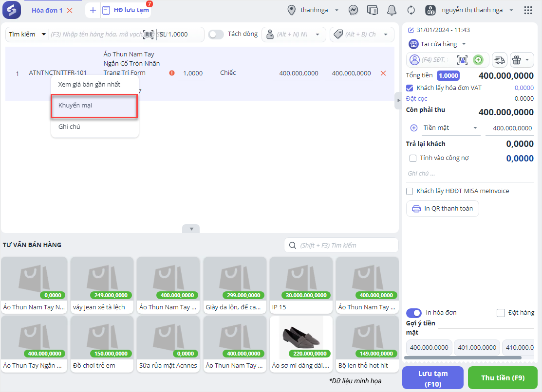Click the user avatar icon

click(x=430, y=10)
